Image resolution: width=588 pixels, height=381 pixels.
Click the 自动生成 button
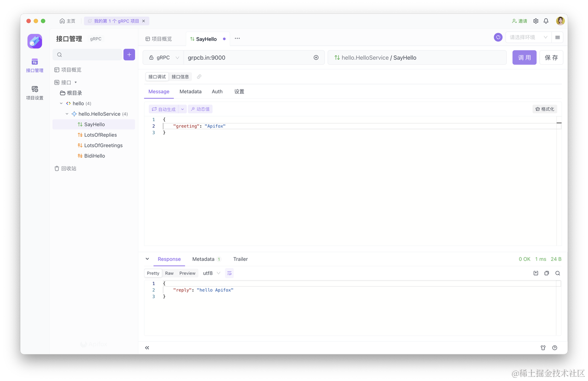(x=164, y=109)
